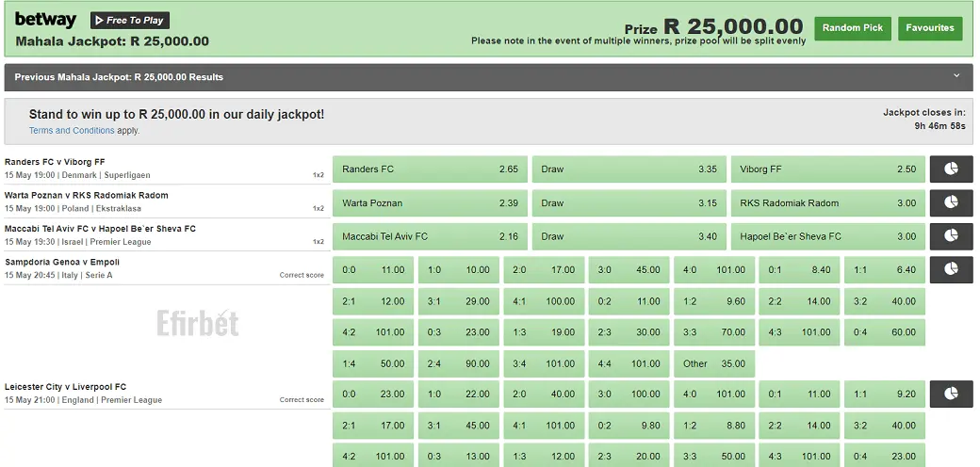Select Sampdoria score 0:2 at 11.00
This screenshot has width=980, height=467.
[x=629, y=301]
